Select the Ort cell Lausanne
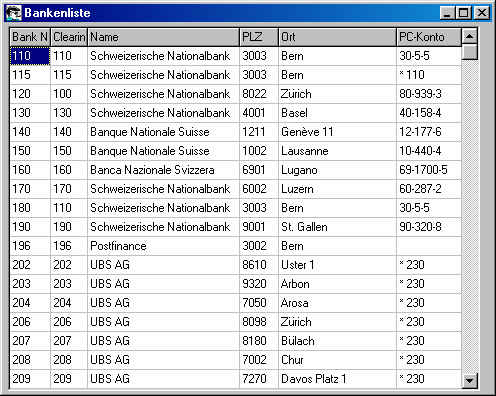Screen dimensions: 496x396 pos(338,151)
